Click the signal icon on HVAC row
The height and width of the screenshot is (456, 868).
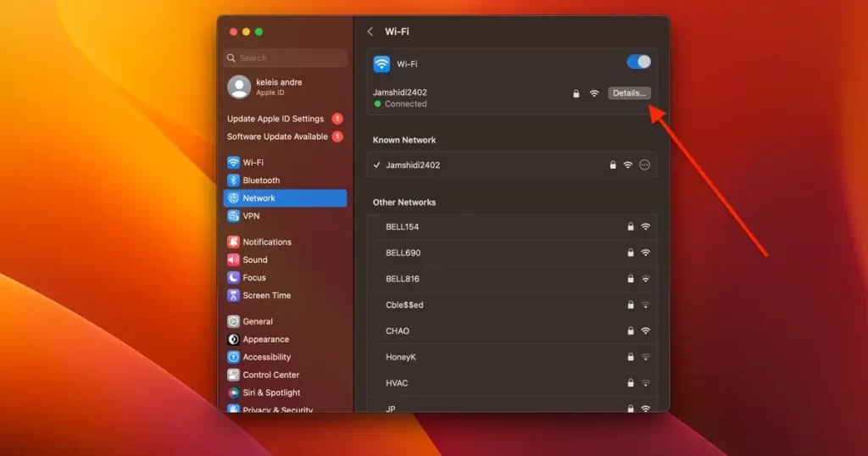(x=645, y=383)
